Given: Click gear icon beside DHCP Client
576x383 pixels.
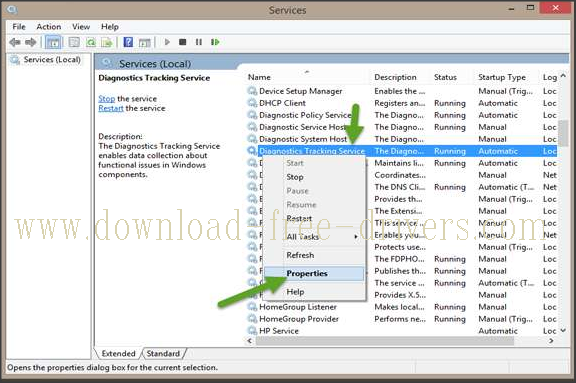Looking at the screenshot, I should point(252,103).
